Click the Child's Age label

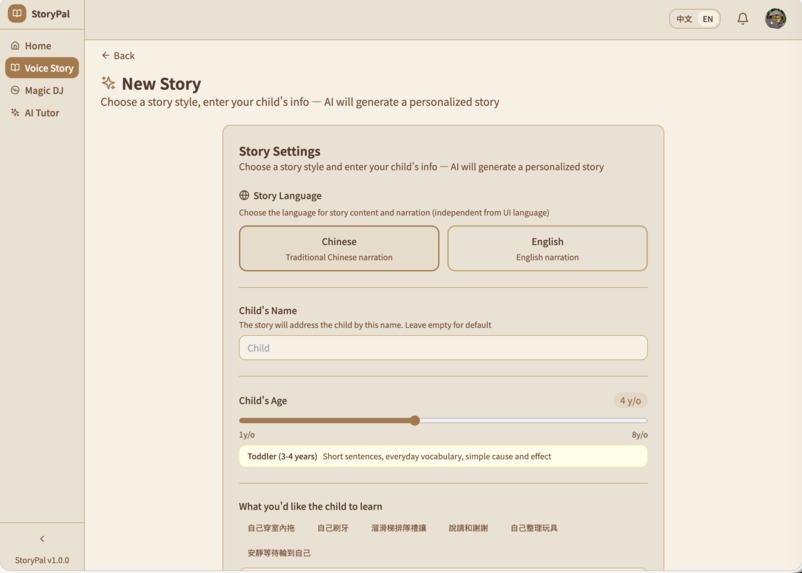(263, 401)
